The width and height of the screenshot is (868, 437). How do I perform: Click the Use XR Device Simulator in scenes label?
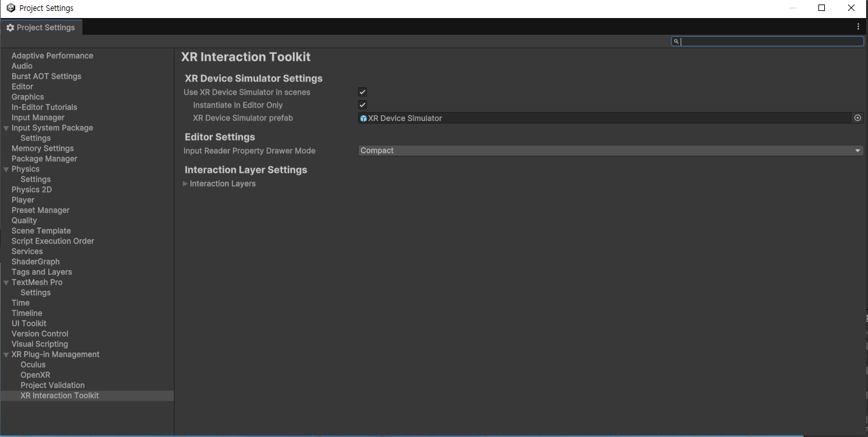(247, 92)
